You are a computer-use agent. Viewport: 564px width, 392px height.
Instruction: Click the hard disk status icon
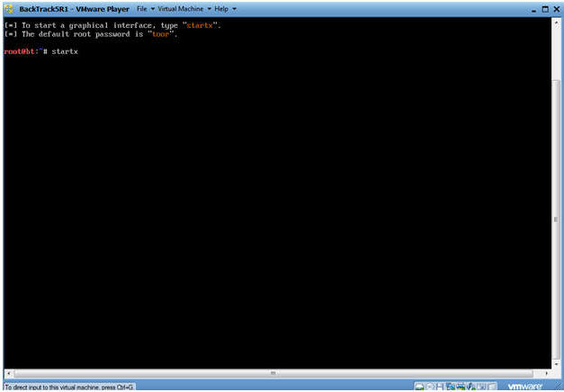[419, 387]
